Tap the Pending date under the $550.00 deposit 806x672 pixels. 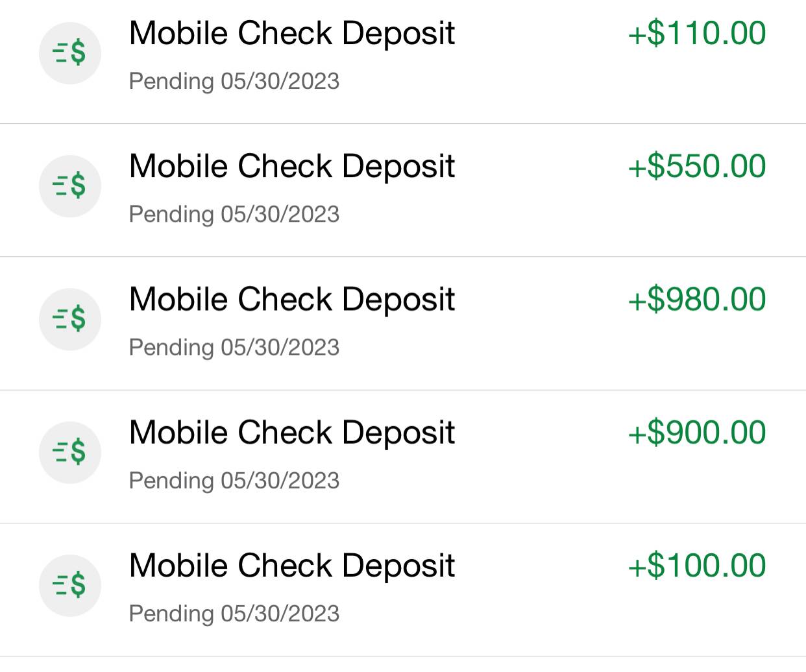click(x=234, y=215)
